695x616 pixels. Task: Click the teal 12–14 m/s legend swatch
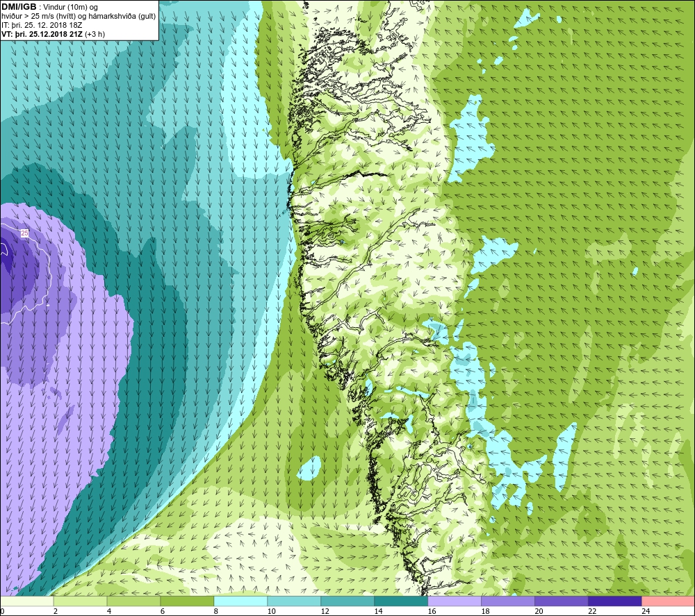[x=347, y=601]
